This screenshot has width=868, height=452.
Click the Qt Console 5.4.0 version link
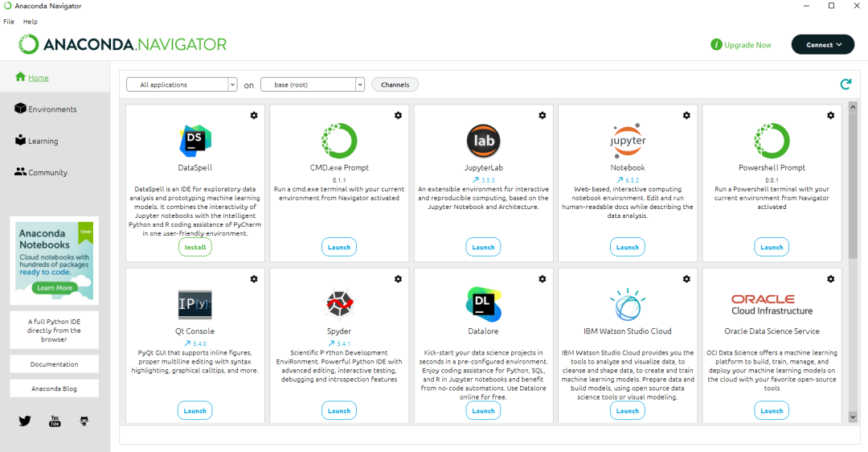tap(194, 343)
